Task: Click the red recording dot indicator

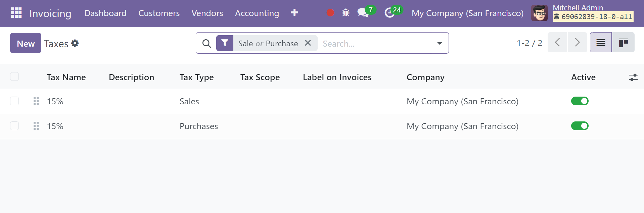Action: [x=330, y=13]
